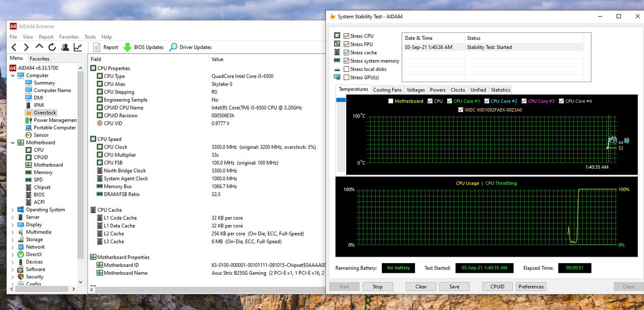The width and height of the screenshot is (644, 310).
Task: Click the Stress system memory RAM icon
Action: click(337, 61)
